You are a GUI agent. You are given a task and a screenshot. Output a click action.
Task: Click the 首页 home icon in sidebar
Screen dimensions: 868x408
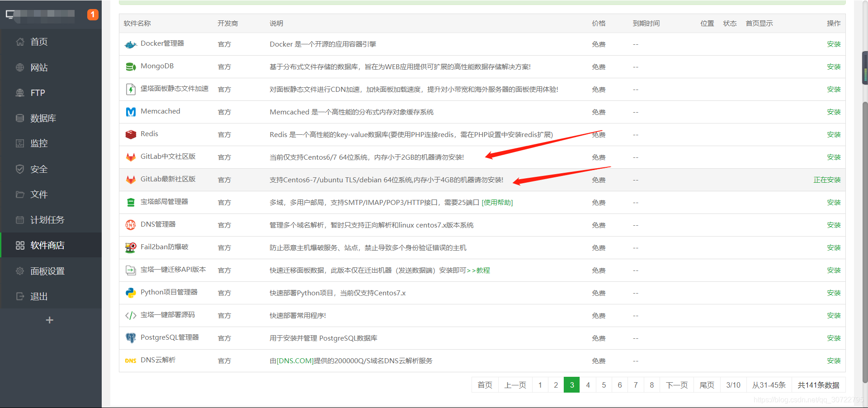20,42
